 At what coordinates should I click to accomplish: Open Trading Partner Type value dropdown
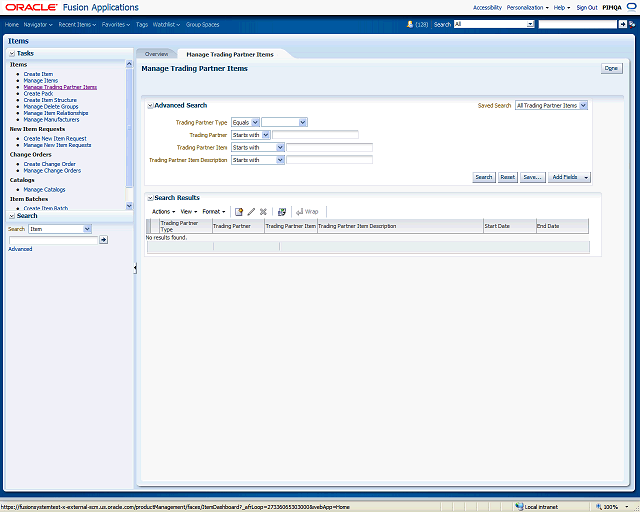pos(302,122)
